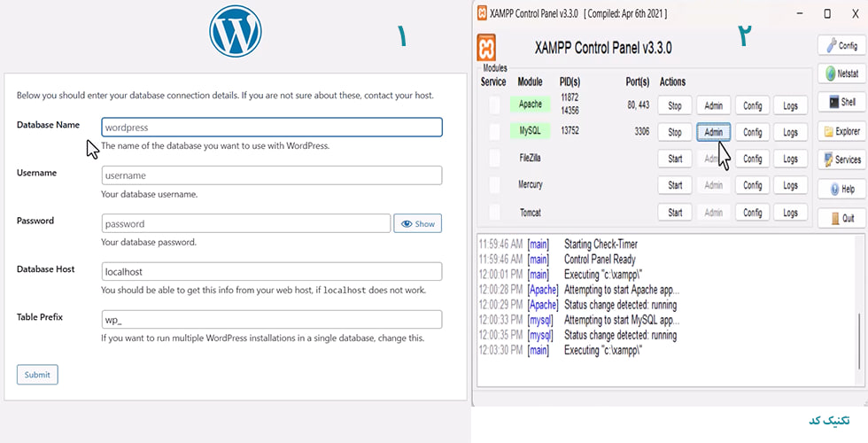The width and height of the screenshot is (868, 443).
Task: Click the WordPress logo
Action: pos(236,31)
